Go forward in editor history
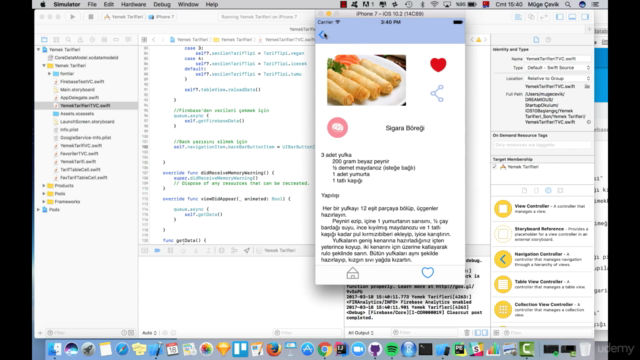Image resolution: width=640 pixels, height=360 pixels. coord(162,40)
